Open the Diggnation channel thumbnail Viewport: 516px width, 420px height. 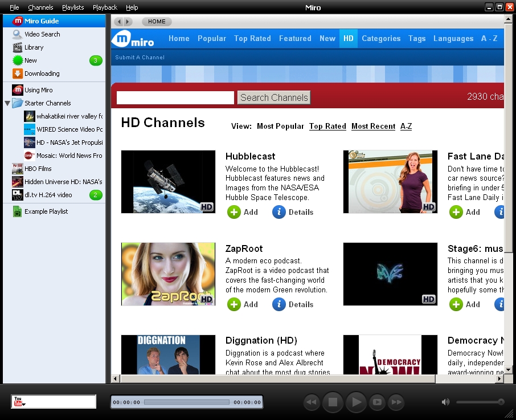(168, 355)
